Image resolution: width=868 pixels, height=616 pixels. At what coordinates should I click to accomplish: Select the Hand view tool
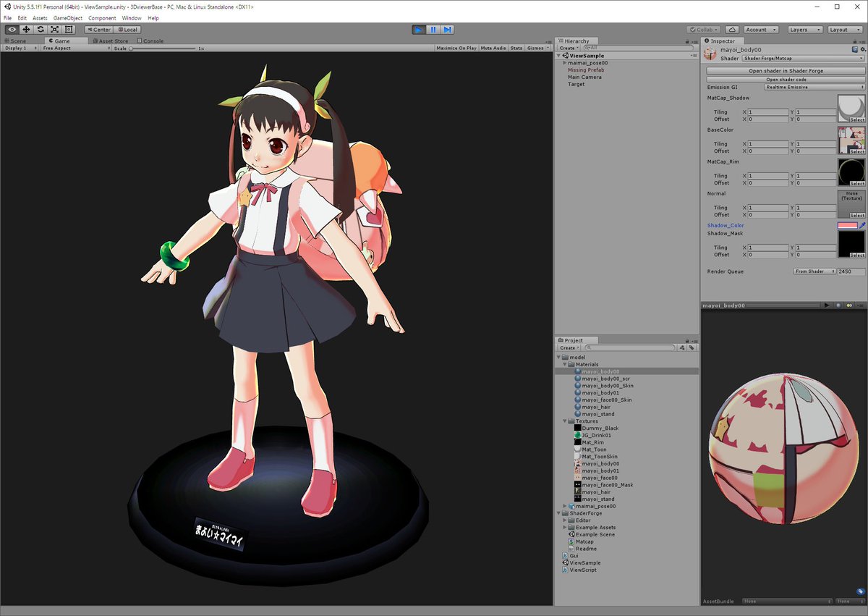(x=12, y=30)
